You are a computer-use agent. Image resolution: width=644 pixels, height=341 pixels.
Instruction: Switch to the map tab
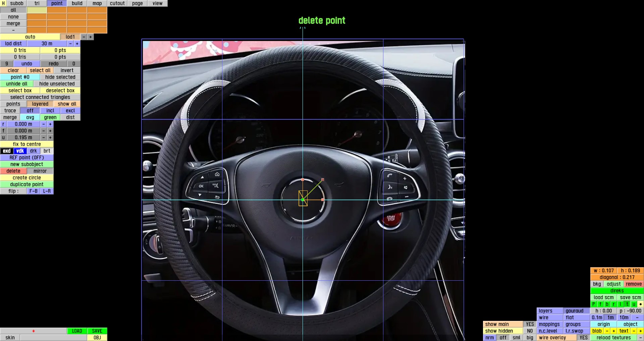(x=97, y=3)
